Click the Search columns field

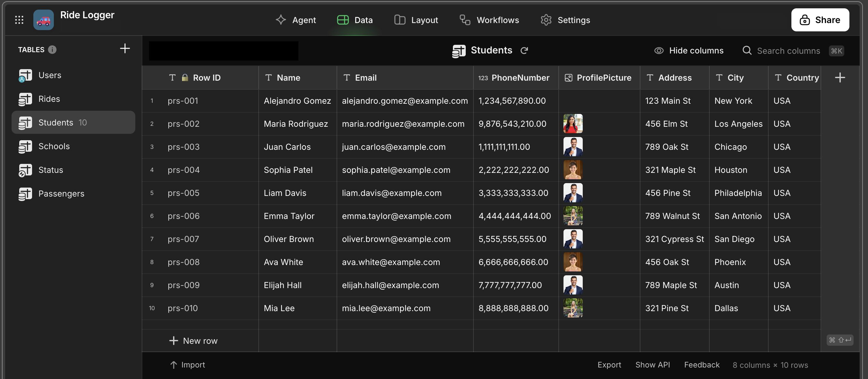(x=788, y=51)
